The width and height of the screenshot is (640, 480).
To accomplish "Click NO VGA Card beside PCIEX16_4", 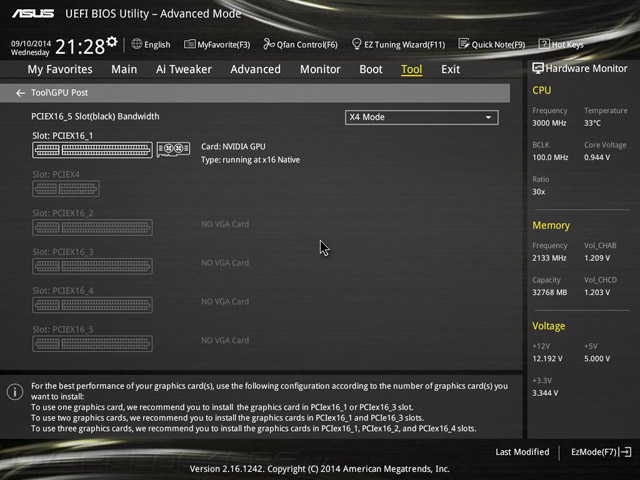I will (225, 302).
